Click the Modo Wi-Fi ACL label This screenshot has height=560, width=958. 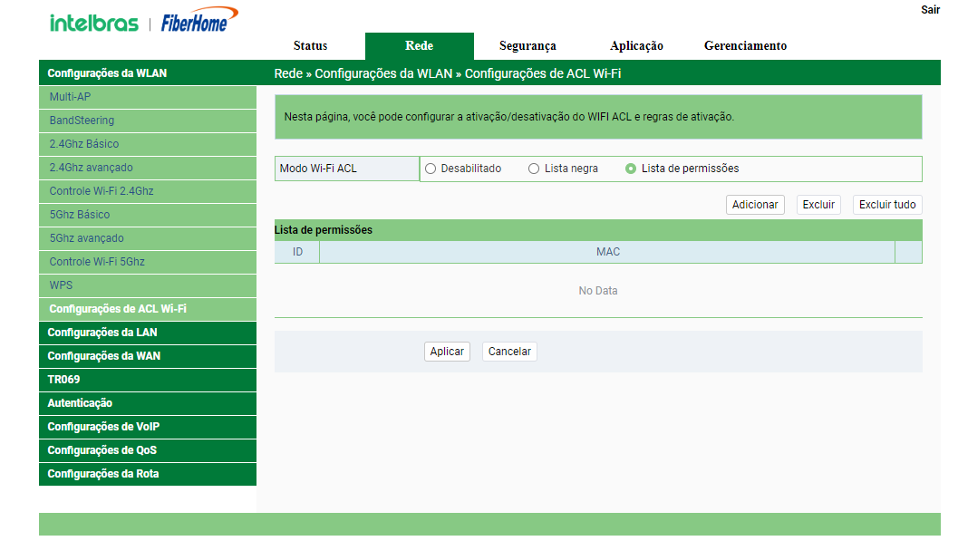click(x=318, y=169)
